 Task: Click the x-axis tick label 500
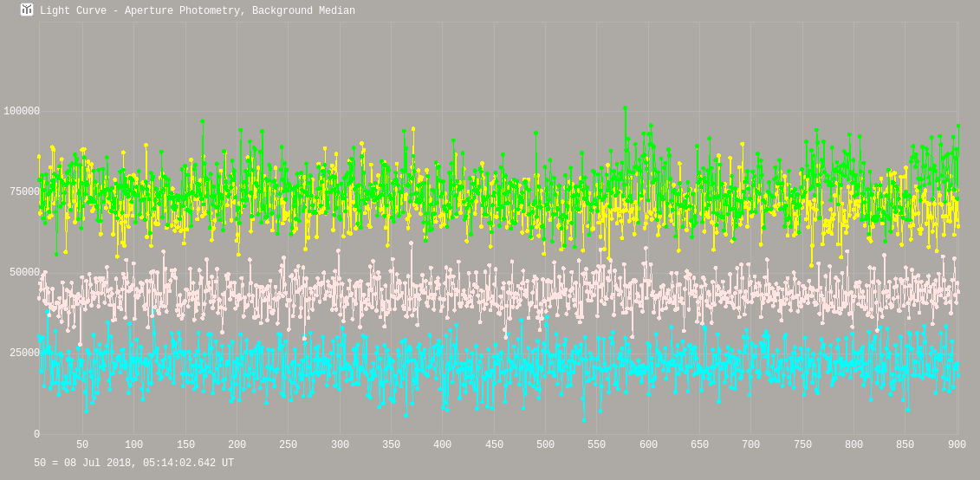point(545,445)
